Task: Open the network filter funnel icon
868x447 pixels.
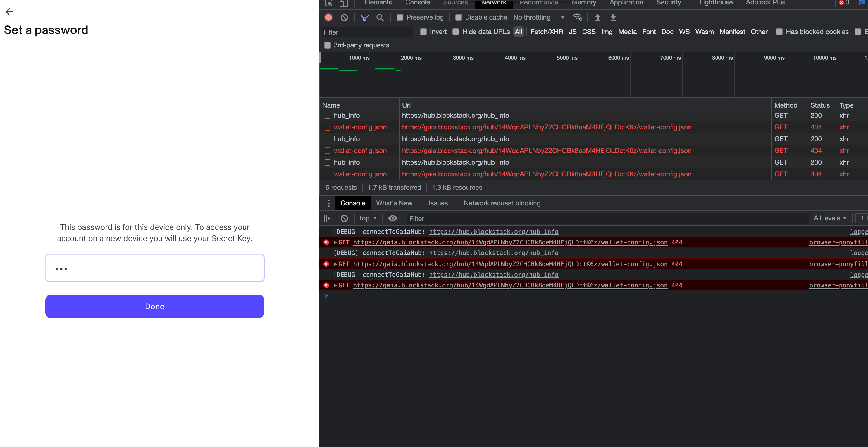Action: point(364,17)
